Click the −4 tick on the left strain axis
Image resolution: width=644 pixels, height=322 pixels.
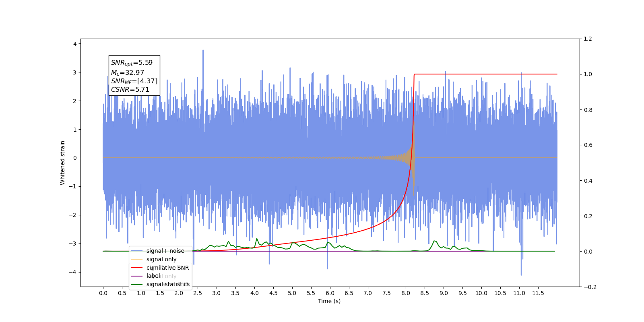click(x=72, y=272)
